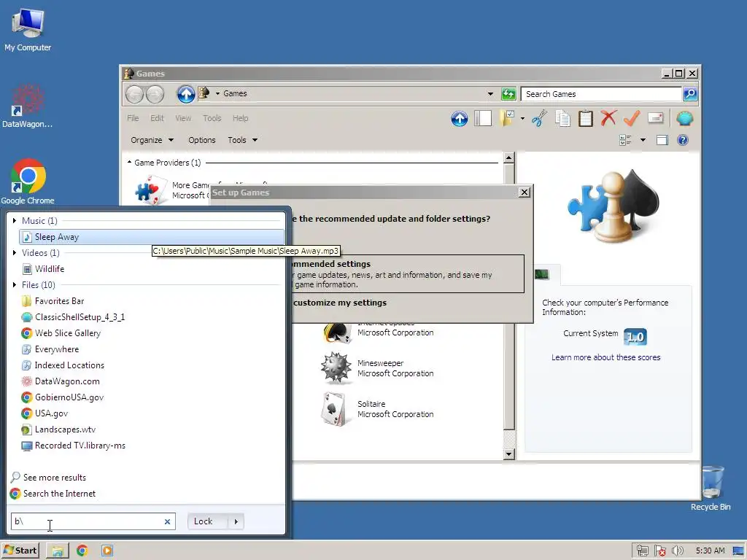Click the blue Help question mark icon
Viewport: 747px width, 560px height.
(683, 140)
